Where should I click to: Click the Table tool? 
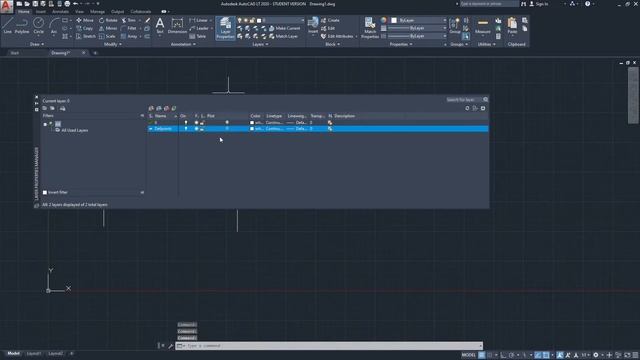tap(198, 36)
